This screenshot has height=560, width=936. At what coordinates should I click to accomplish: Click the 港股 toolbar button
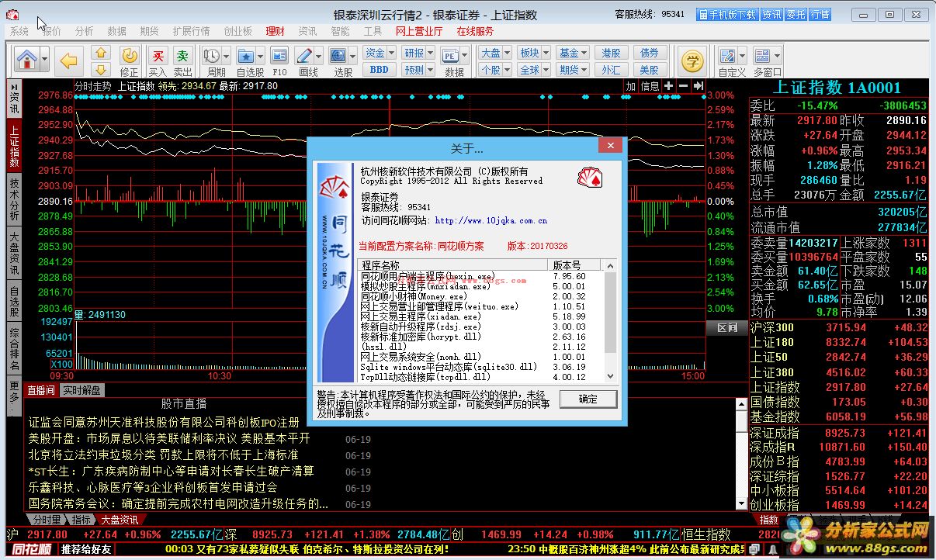(611, 53)
